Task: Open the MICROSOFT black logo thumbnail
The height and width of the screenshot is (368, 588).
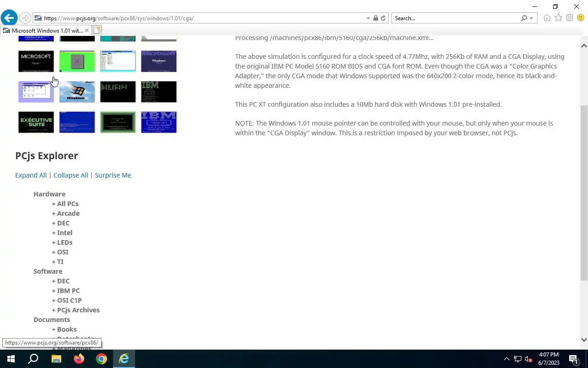Action: tap(36, 61)
